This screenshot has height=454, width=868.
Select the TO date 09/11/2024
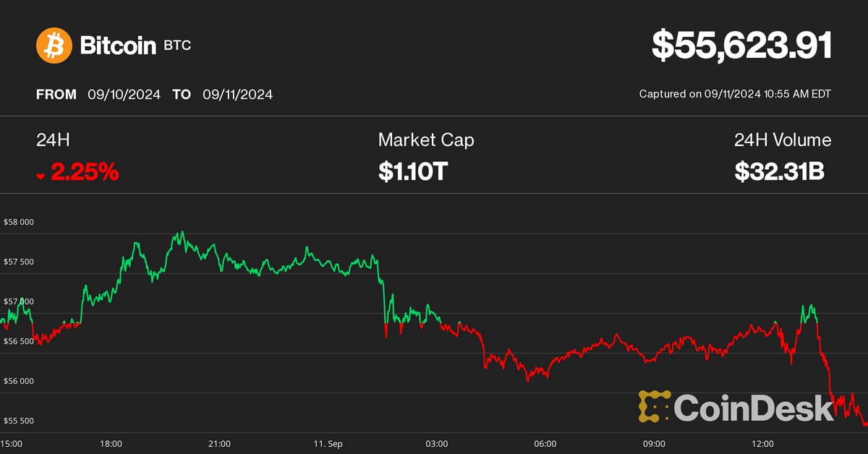click(x=237, y=95)
